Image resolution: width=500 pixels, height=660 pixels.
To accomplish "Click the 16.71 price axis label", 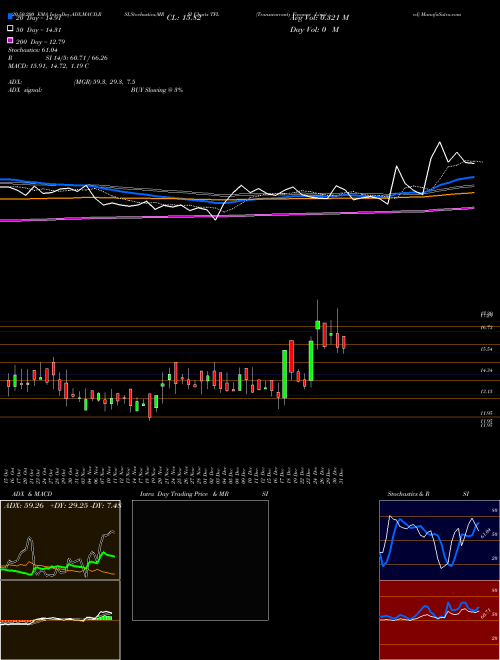I will coord(487,327).
